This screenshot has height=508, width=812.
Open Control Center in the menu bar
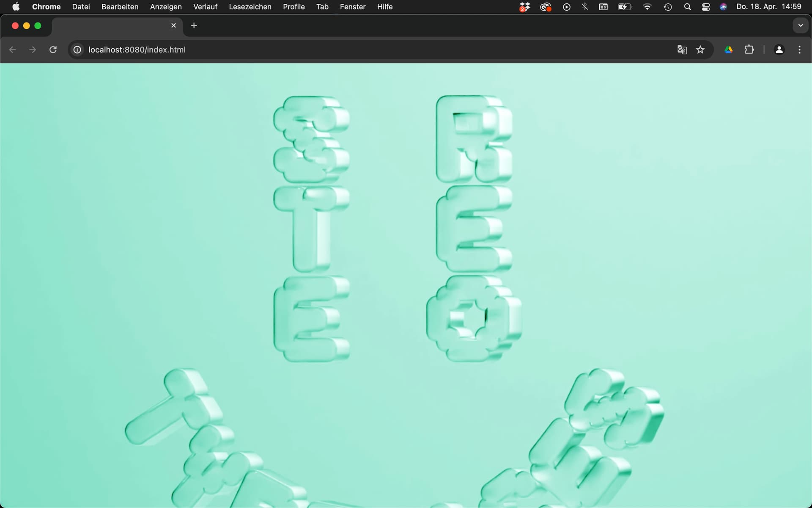pos(705,7)
